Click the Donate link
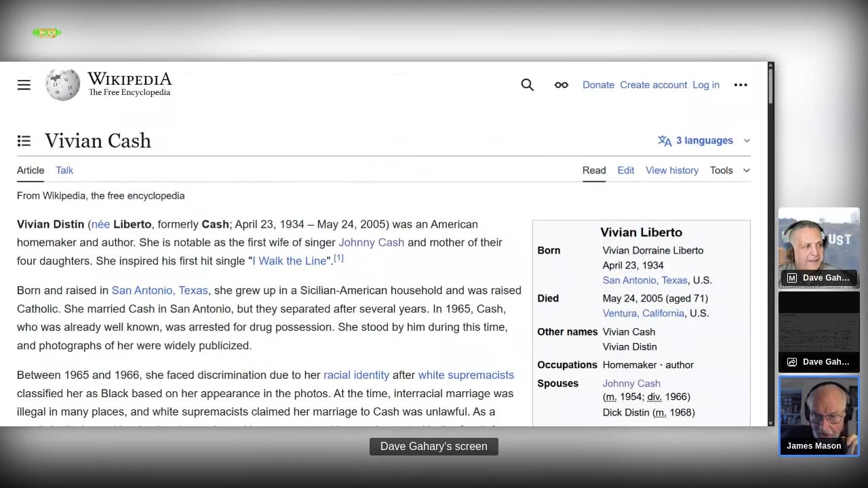This screenshot has height=488, width=868. pos(598,85)
